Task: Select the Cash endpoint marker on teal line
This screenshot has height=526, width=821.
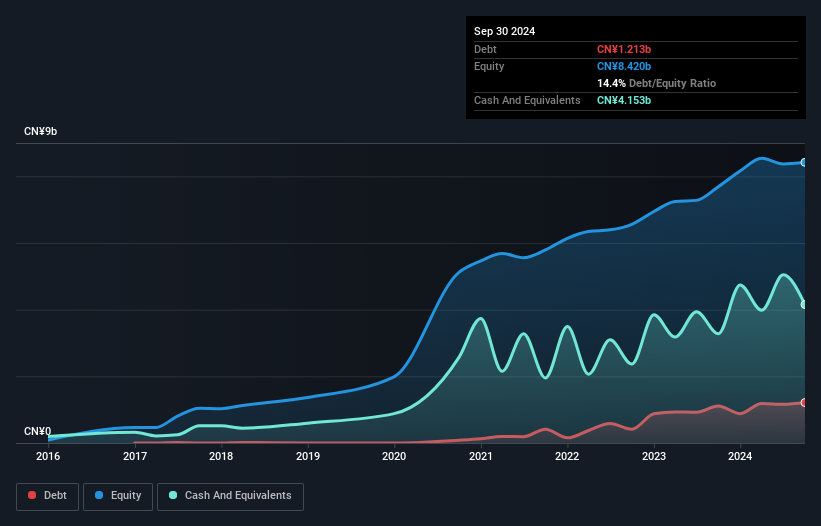Action: click(x=804, y=305)
